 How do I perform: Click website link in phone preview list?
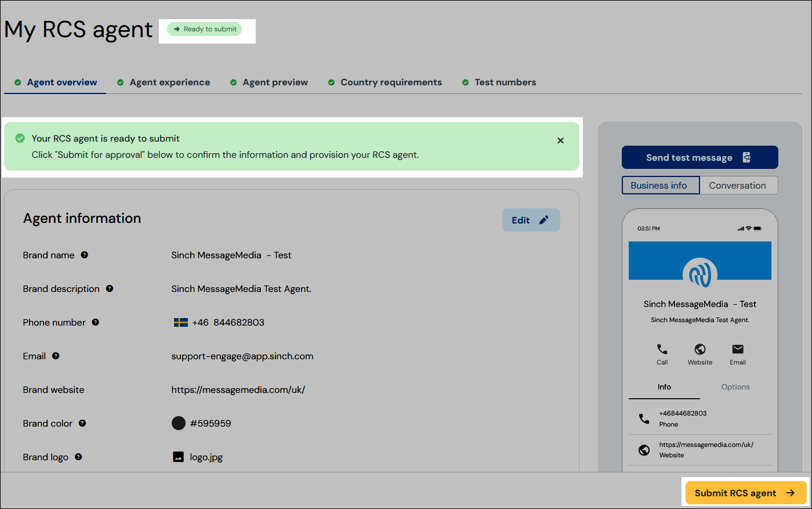(706, 445)
